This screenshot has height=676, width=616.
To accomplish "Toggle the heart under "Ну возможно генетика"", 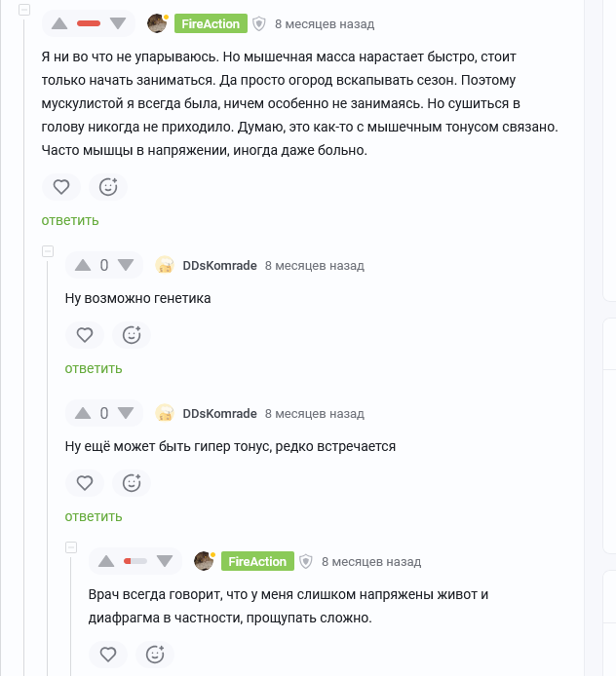I will 85,335.
